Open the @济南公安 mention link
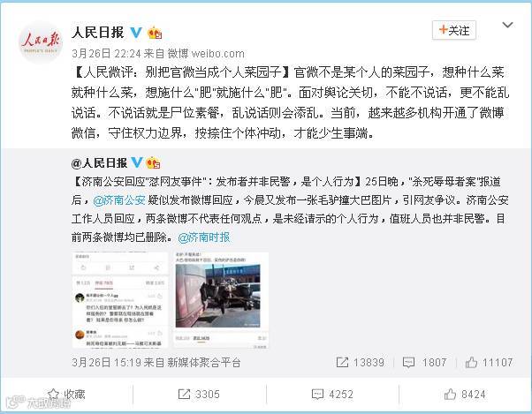The height and width of the screenshot is (414, 532). pyautogui.click(x=119, y=200)
